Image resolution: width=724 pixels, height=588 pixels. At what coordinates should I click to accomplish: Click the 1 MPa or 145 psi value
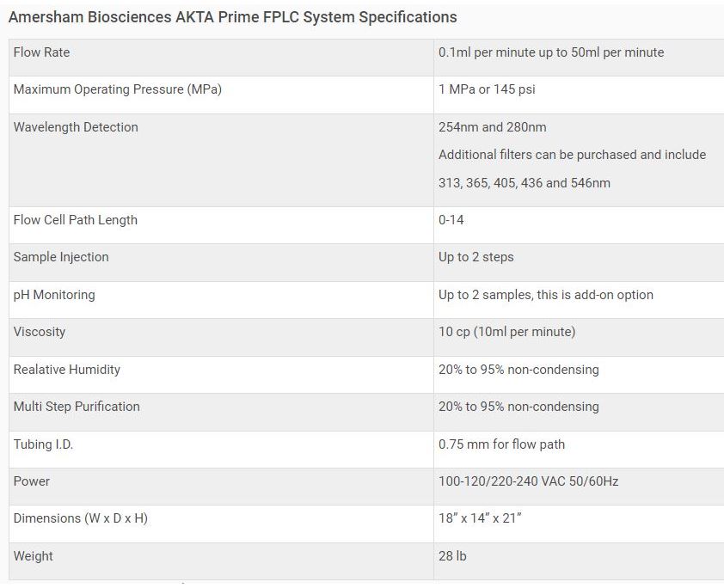point(487,89)
